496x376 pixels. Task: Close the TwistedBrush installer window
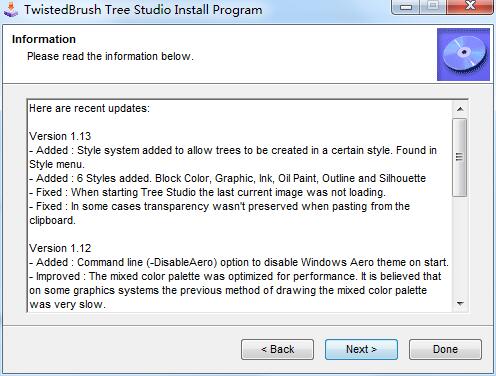click(x=470, y=7)
